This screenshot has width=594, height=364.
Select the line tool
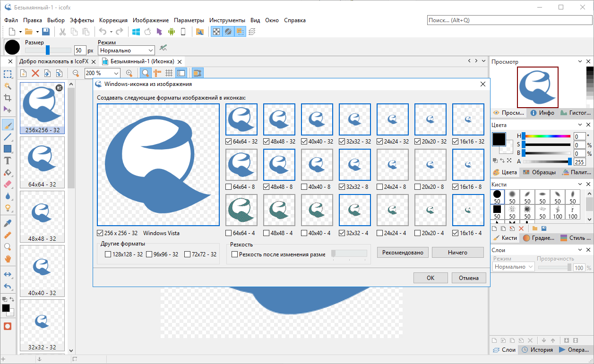click(8, 137)
